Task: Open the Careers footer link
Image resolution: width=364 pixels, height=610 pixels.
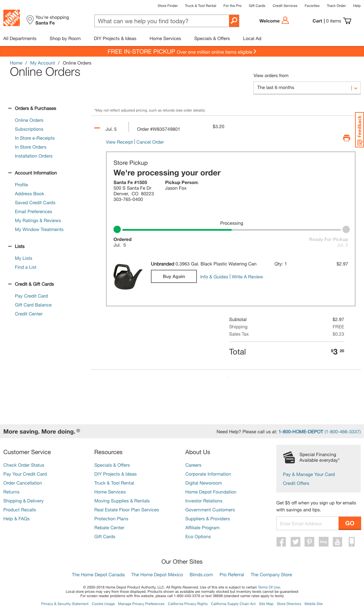Action: click(193, 465)
